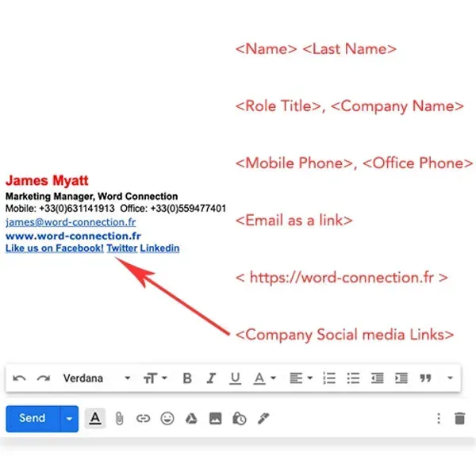This screenshot has height=476, width=476.
Task: Toggle the formatting options toolbar
Action: tap(95, 419)
